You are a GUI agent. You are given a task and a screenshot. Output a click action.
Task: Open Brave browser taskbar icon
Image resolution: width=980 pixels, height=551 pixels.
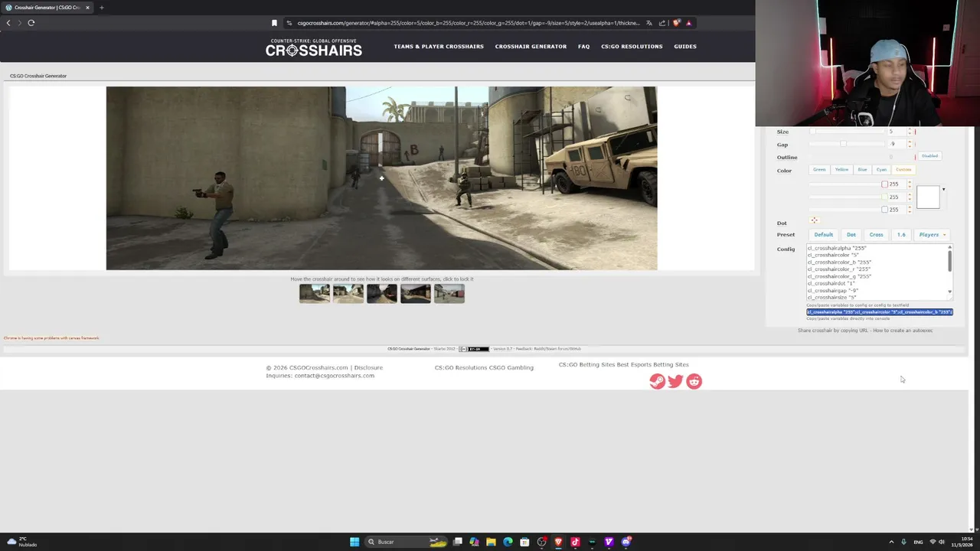[558, 542]
